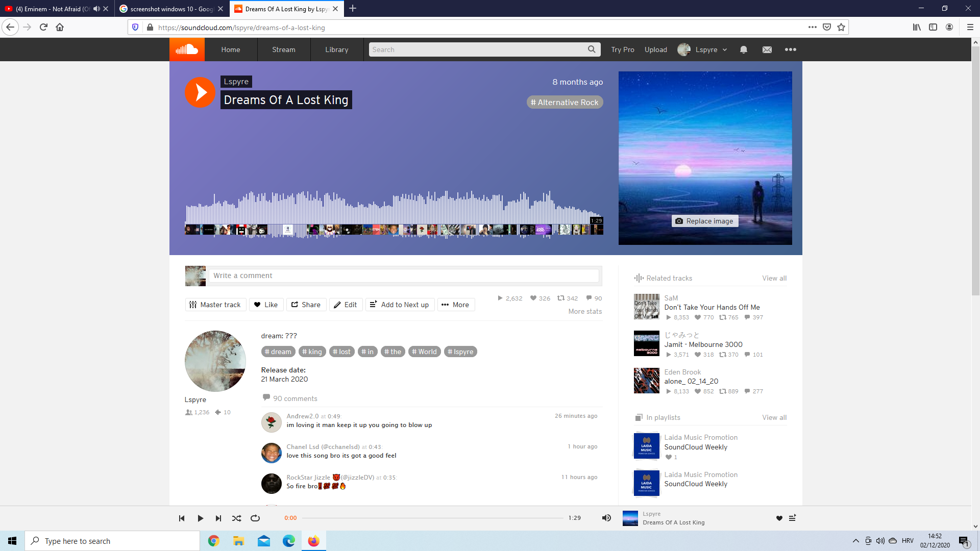The height and width of the screenshot is (551, 980).
Task: Skip to previous track in player bar
Action: click(182, 518)
